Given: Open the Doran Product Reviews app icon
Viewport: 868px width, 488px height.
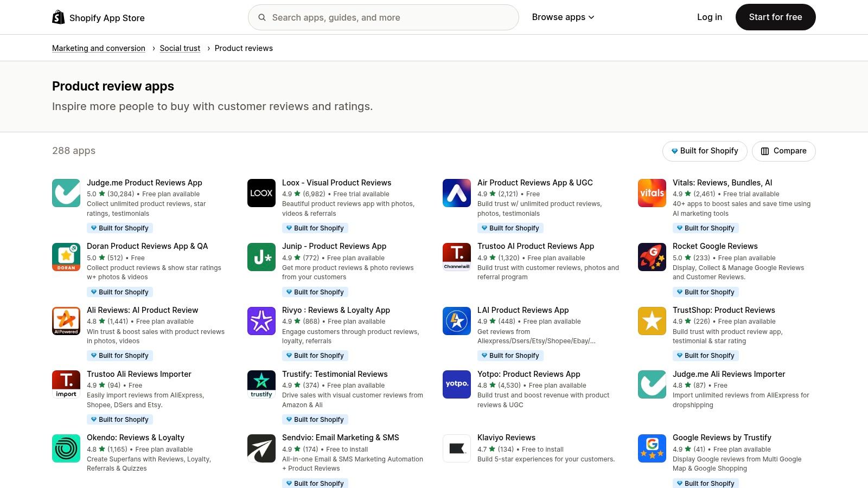Looking at the screenshot, I should (x=66, y=257).
